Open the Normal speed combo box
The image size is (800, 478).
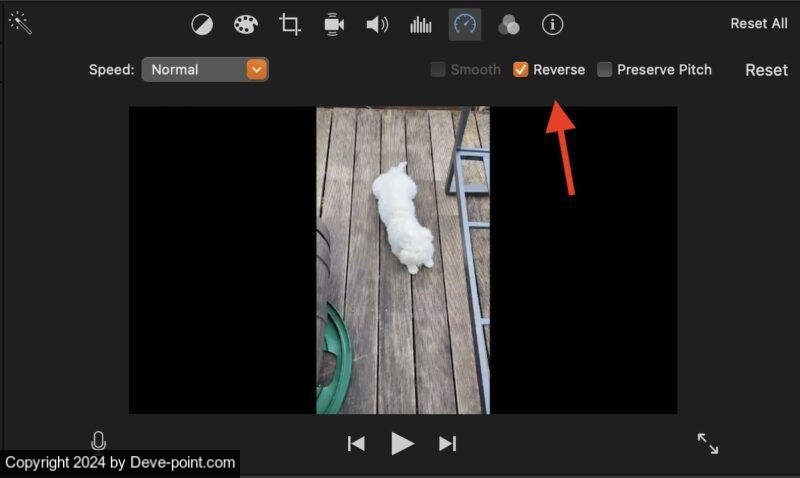(x=205, y=69)
